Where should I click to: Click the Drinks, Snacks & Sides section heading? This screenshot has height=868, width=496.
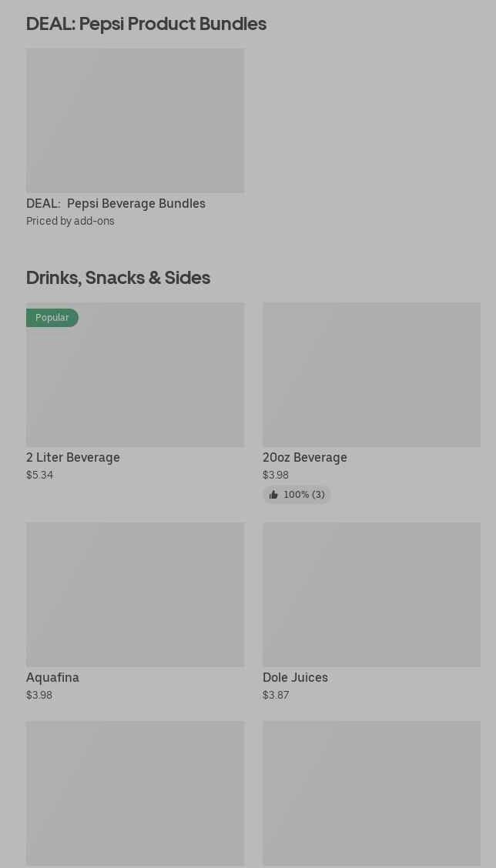[x=118, y=278]
